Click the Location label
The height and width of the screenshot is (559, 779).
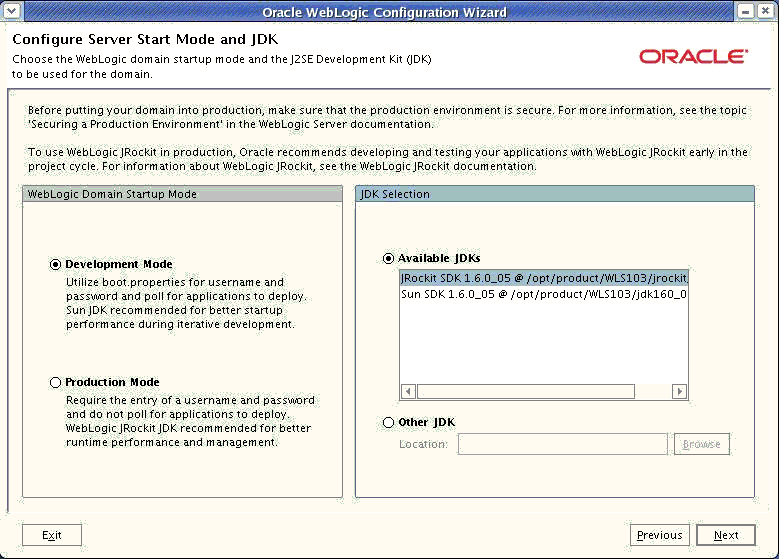pyautogui.click(x=423, y=444)
